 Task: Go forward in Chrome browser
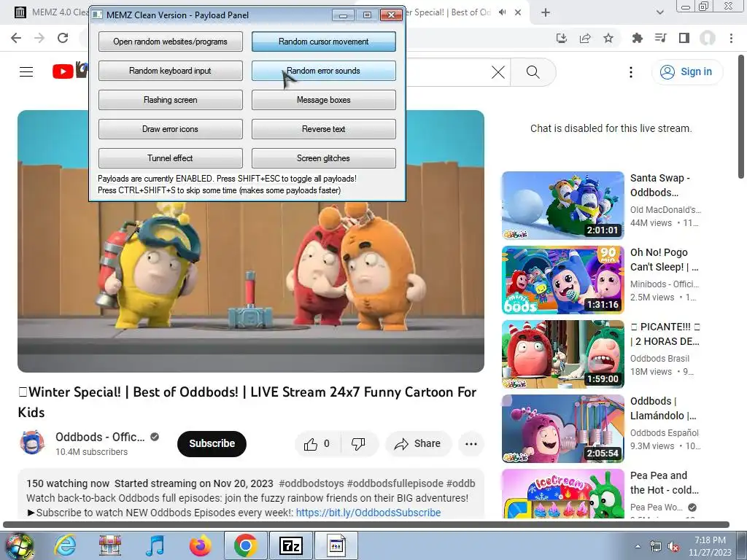(x=39, y=38)
